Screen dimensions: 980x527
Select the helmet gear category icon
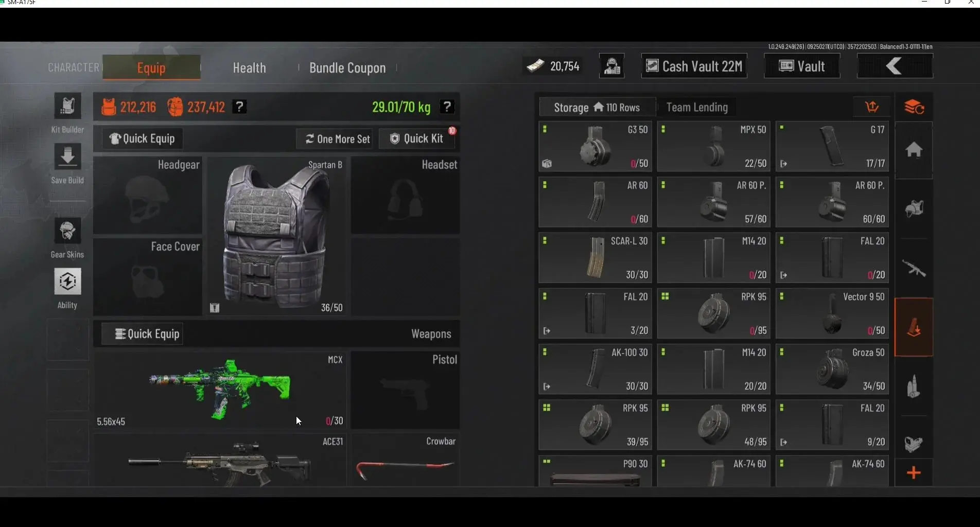(914, 209)
